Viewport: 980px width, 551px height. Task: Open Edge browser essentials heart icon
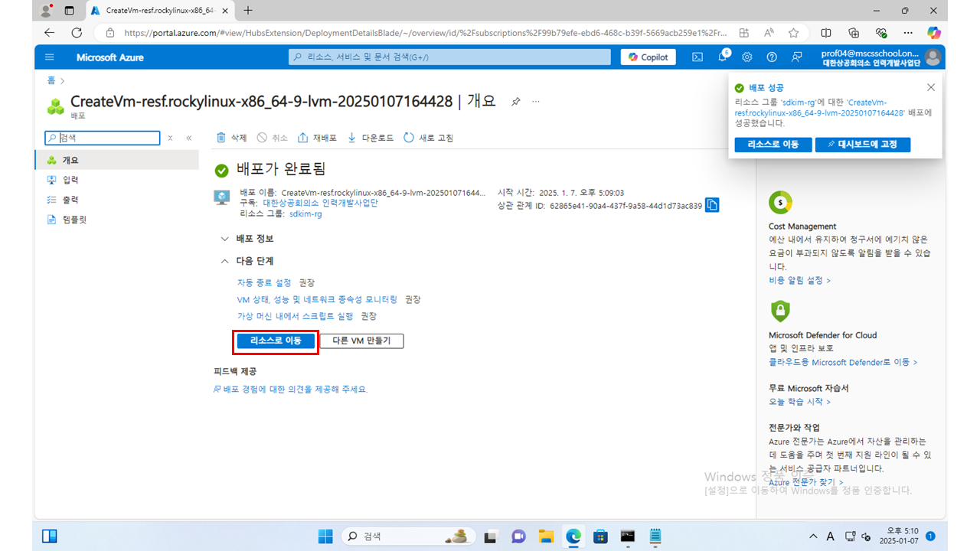point(881,33)
